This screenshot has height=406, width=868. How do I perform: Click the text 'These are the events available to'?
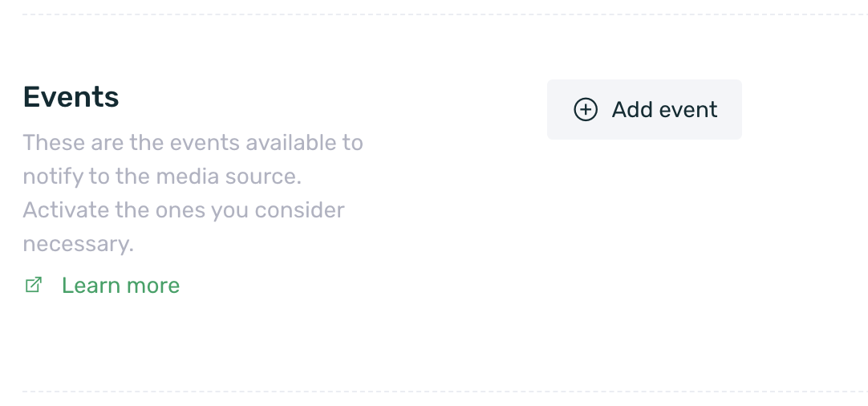[193, 143]
